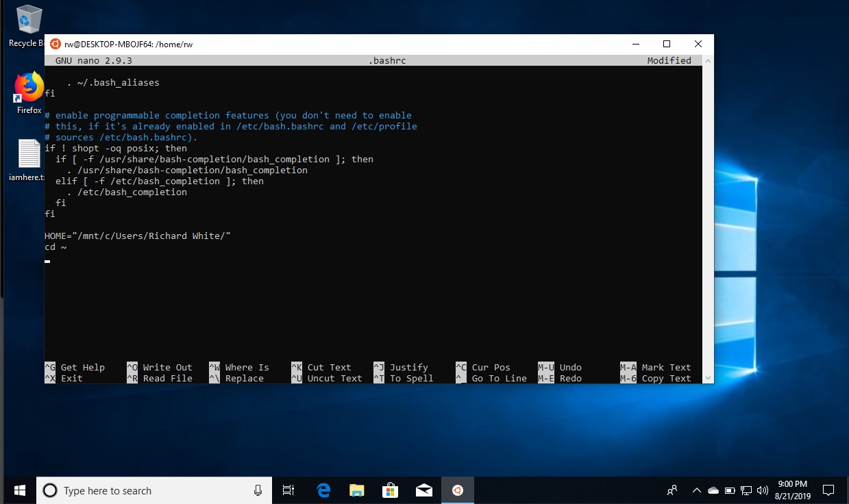Viewport: 849px width, 504px height.
Task: Open File Explorer from the taskbar
Action: tap(357, 490)
